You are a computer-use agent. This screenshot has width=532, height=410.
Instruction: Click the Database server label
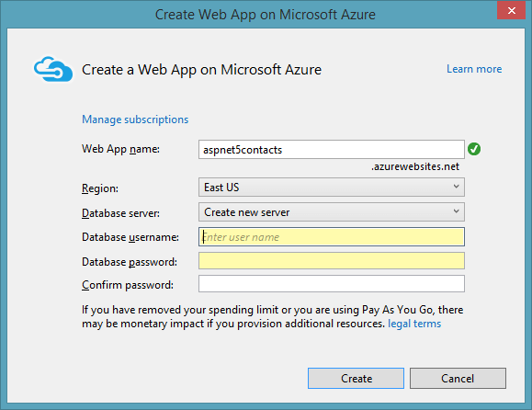click(120, 213)
